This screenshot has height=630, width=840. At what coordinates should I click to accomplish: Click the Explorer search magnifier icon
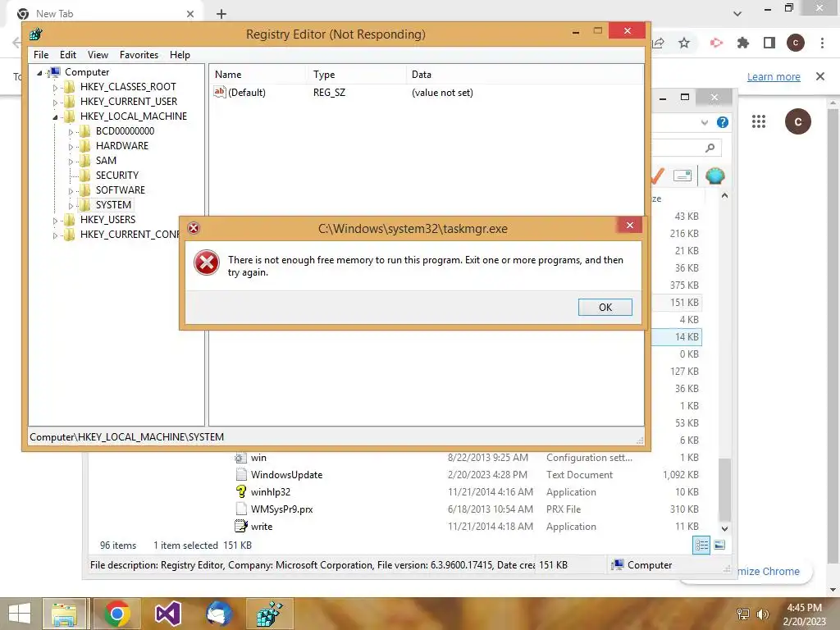tap(710, 148)
